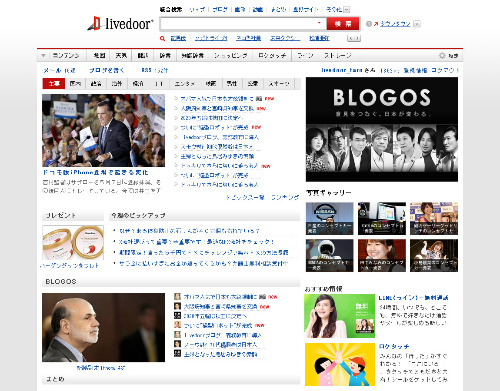Click the red search button
The height and width of the screenshot is (391, 500).
click(x=343, y=24)
